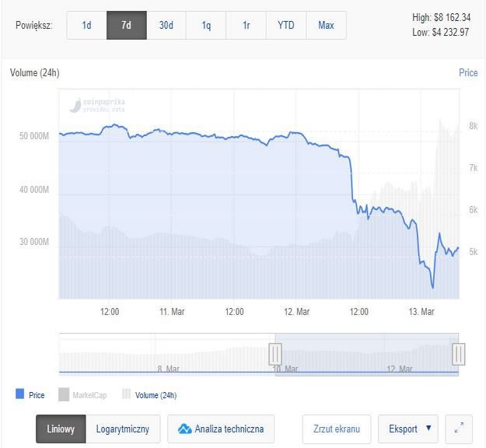486x448 pixels.
Task: Click the right navigator range handle
Action: pos(458,354)
